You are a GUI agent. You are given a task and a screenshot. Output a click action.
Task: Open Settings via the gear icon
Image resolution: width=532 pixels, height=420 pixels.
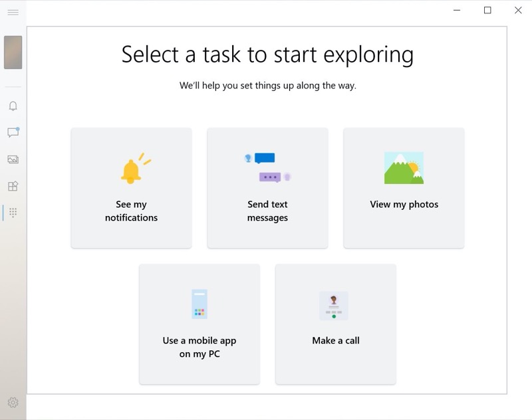tap(13, 402)
